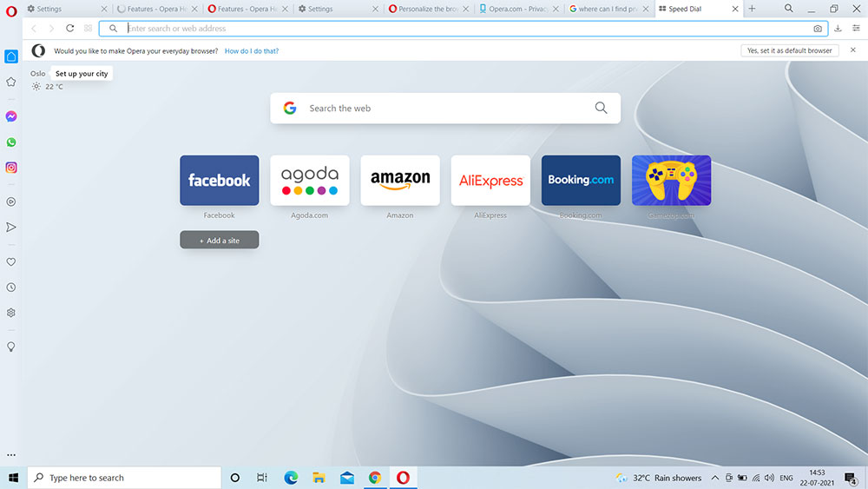This screenshot has width=868, height=489.
Task: Click '+ Add a site' button
Action: (220, 240)
